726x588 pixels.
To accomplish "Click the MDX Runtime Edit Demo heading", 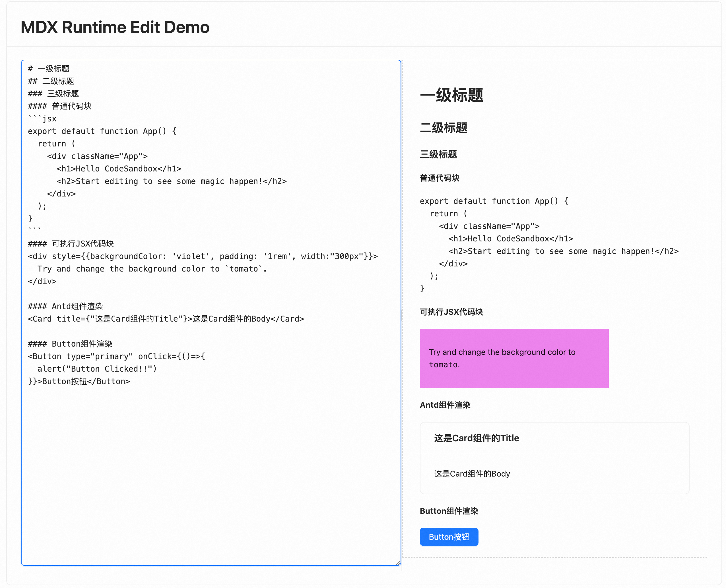I will pyautogui.click(x=115, y=27).
